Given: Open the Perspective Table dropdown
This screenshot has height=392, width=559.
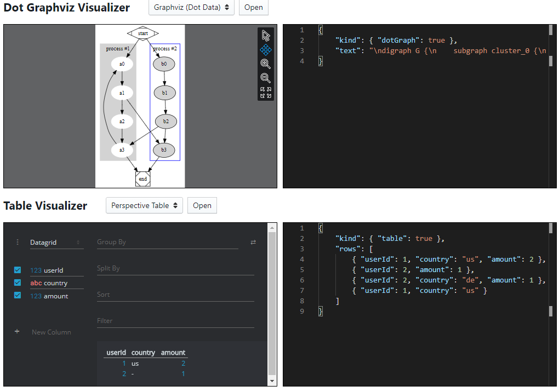Looking at the screenshot, I should point(144,205).
